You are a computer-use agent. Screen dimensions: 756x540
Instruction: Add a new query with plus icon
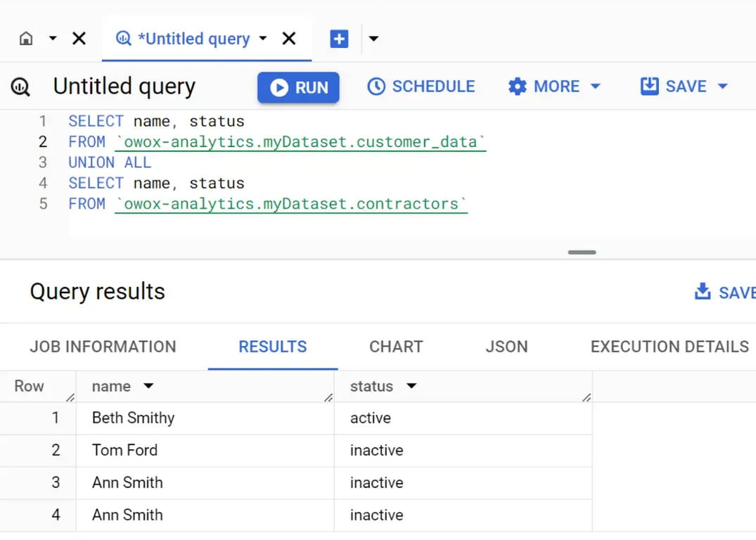tap(339, 39)
